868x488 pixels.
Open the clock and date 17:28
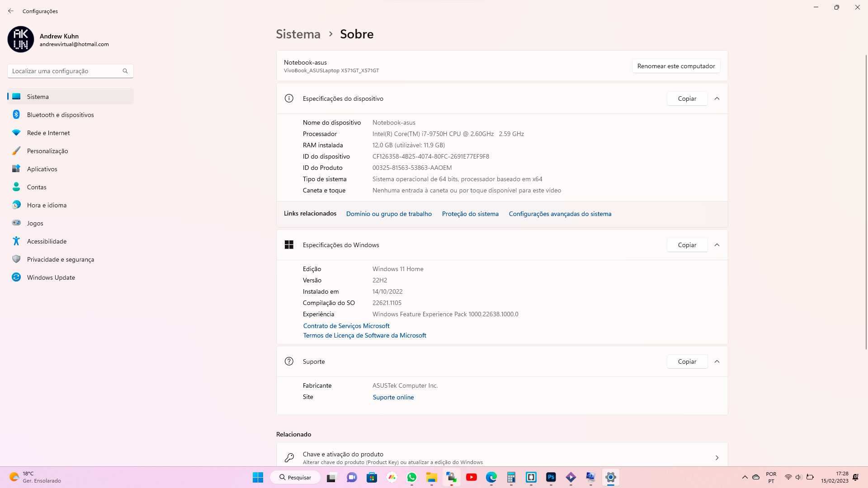point(835,477)
